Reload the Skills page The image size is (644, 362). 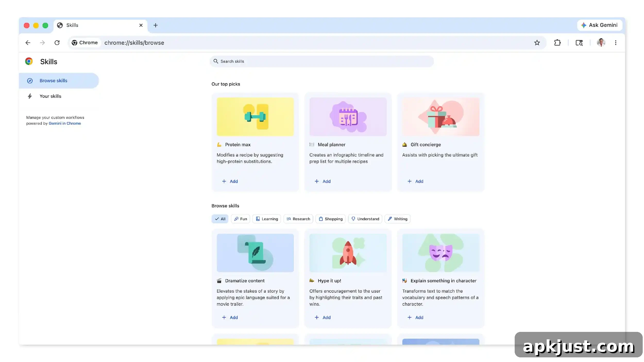[57, 43]
